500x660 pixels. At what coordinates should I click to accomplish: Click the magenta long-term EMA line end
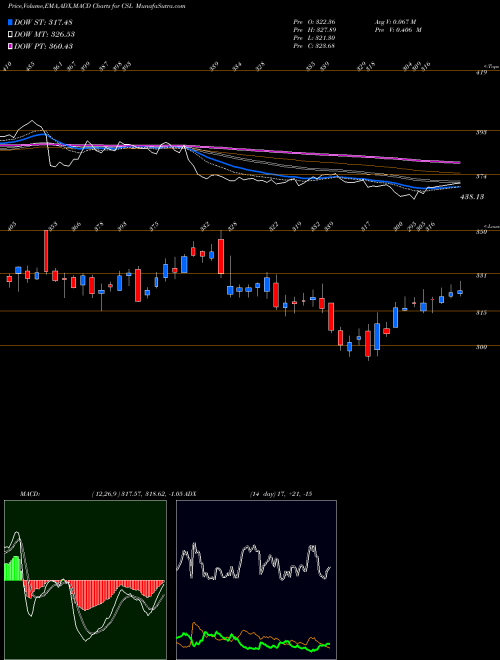(458, 162)
